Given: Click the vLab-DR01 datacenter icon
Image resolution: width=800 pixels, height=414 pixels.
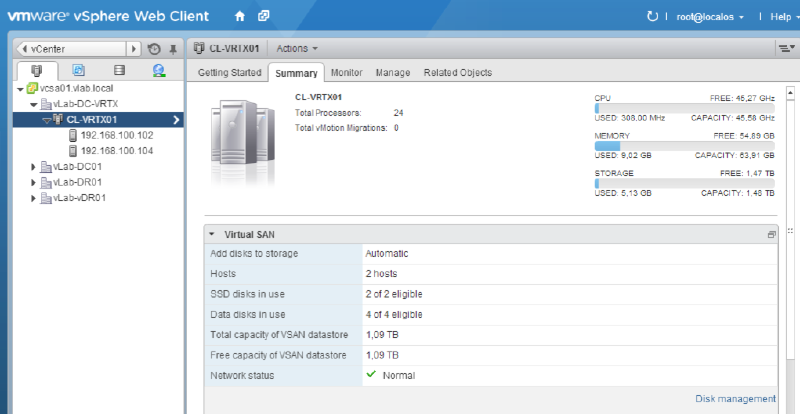Looking at the screenshot, I should [46, 182].
